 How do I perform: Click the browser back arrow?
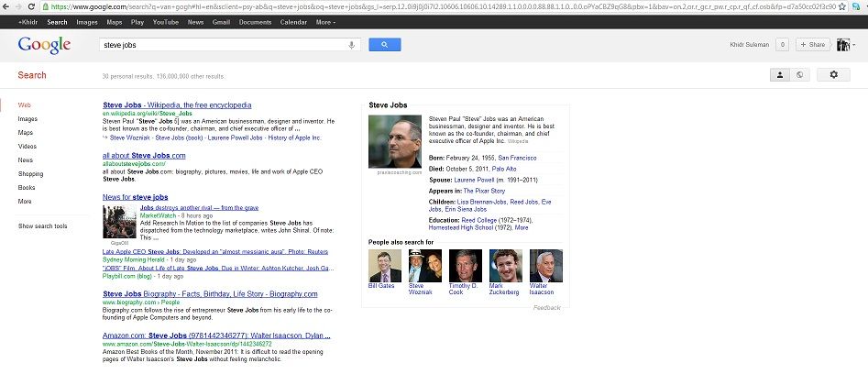click(x=6, y=6)
